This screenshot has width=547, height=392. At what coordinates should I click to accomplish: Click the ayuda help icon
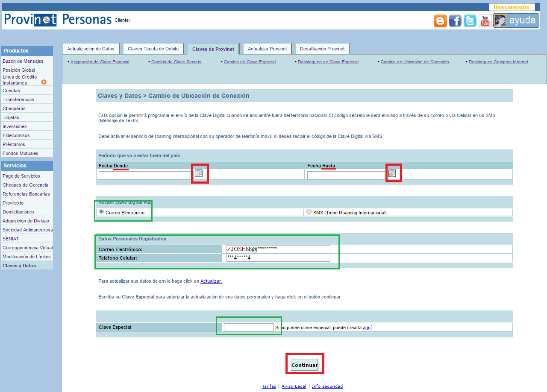coord(516,20)
